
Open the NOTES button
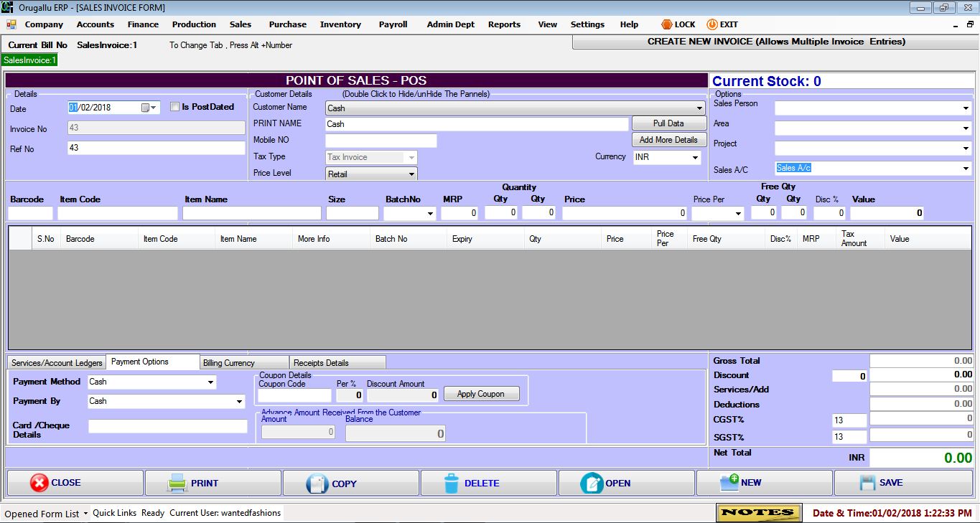click(758, 512)
